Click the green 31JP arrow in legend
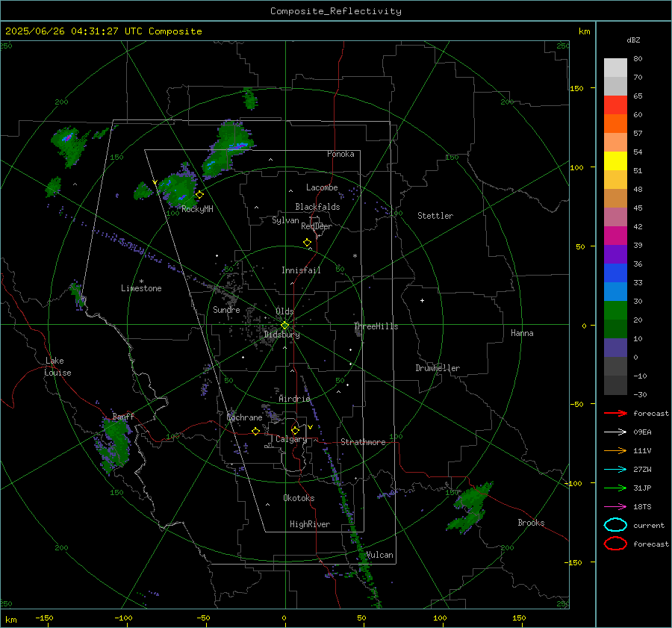672x628 pixels. [615, 488]
